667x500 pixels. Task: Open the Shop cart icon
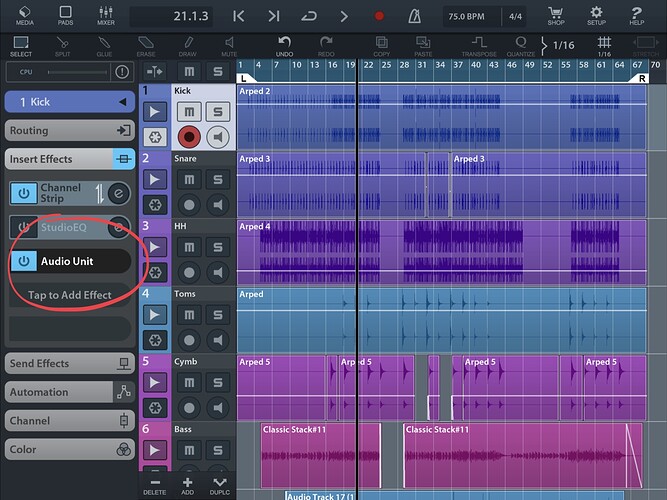point(556,15)
